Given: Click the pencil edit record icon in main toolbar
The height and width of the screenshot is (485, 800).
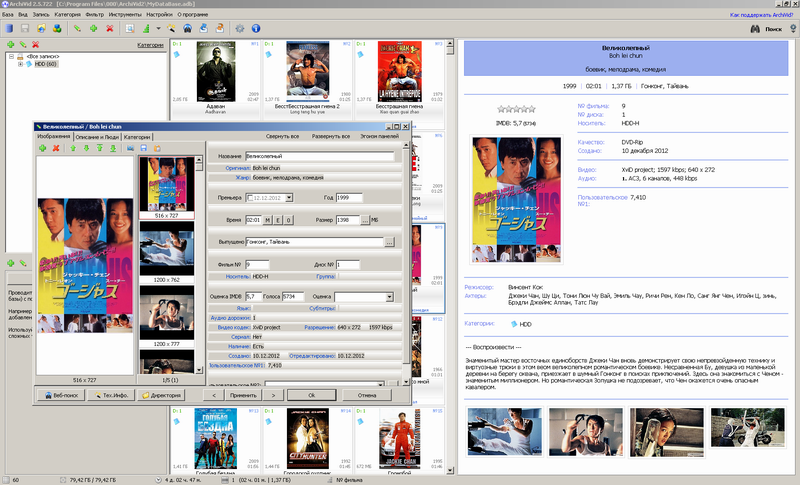Looking at the screenshot, I should pos(77,29).
